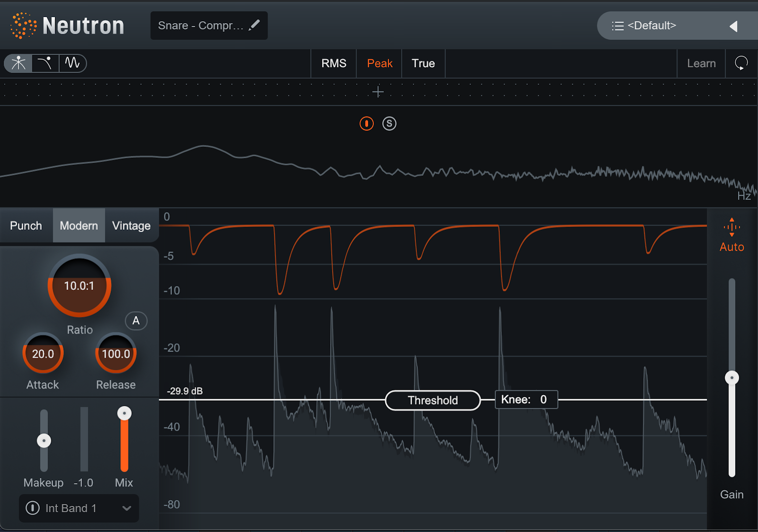Viewport: 758px width, 532px height.
Task: Switch to RMS detection mode
Action: [x=334, y=63]
